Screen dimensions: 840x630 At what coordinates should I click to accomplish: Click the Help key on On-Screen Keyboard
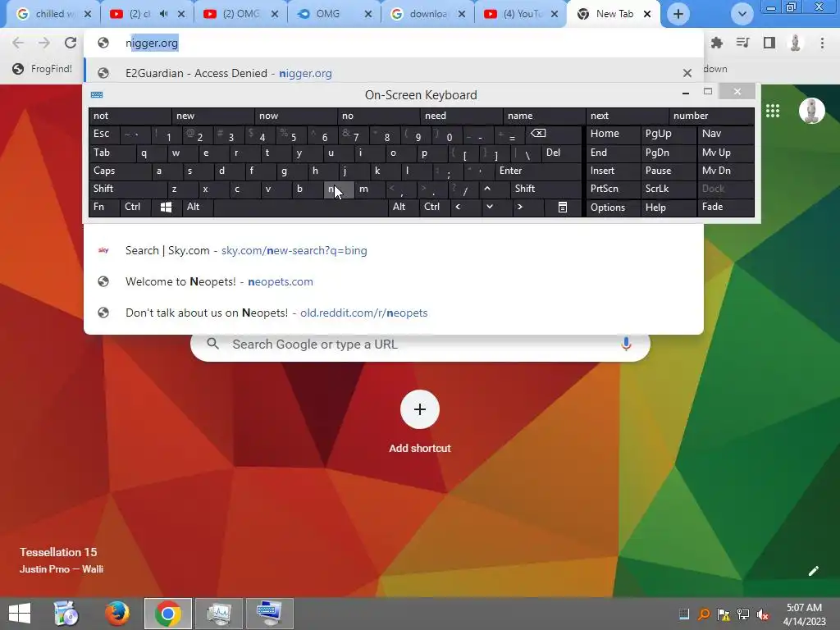669,208
